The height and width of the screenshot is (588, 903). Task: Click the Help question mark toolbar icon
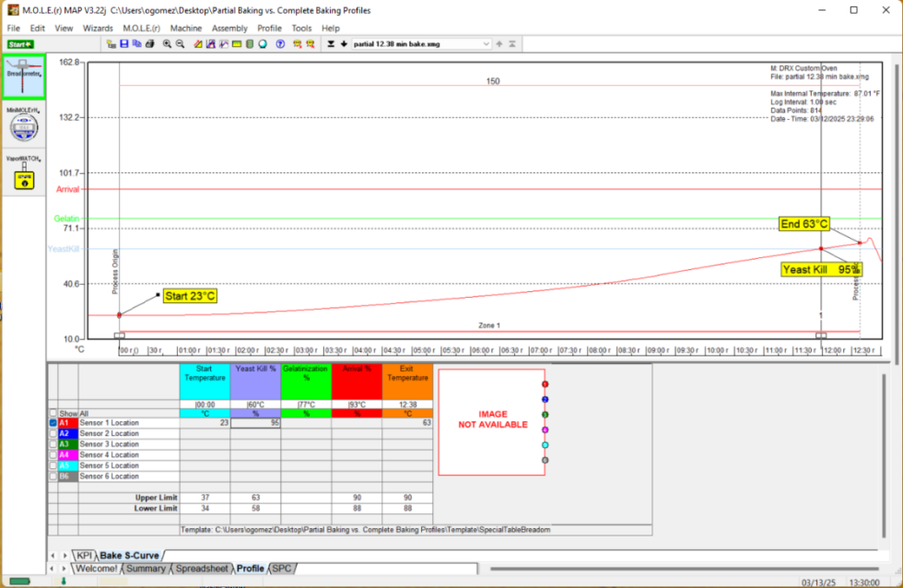(x=278, y=43)
